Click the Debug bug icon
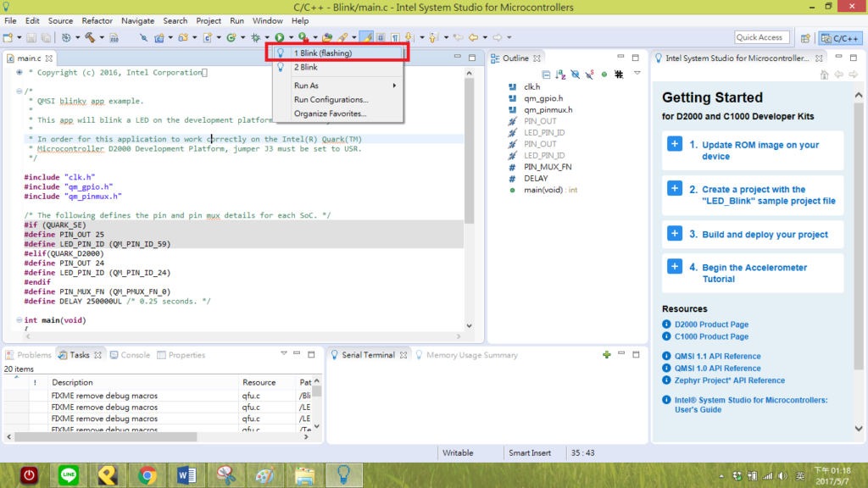 [256, 37]
